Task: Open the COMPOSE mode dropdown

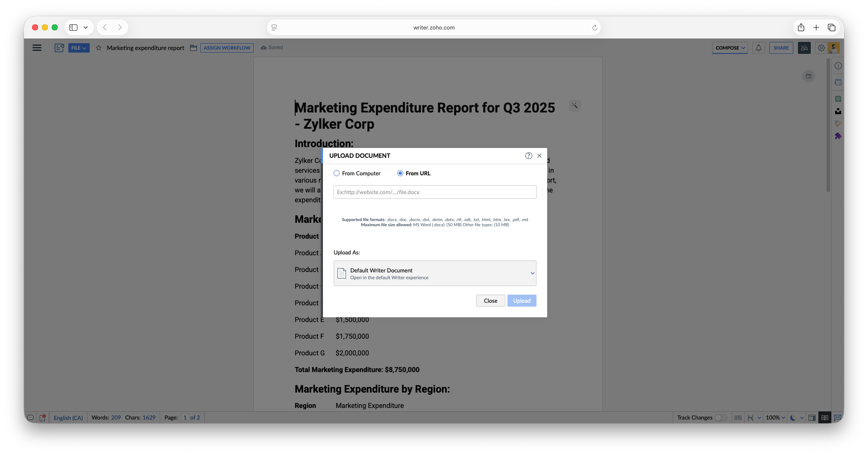Action: point(730,48)
